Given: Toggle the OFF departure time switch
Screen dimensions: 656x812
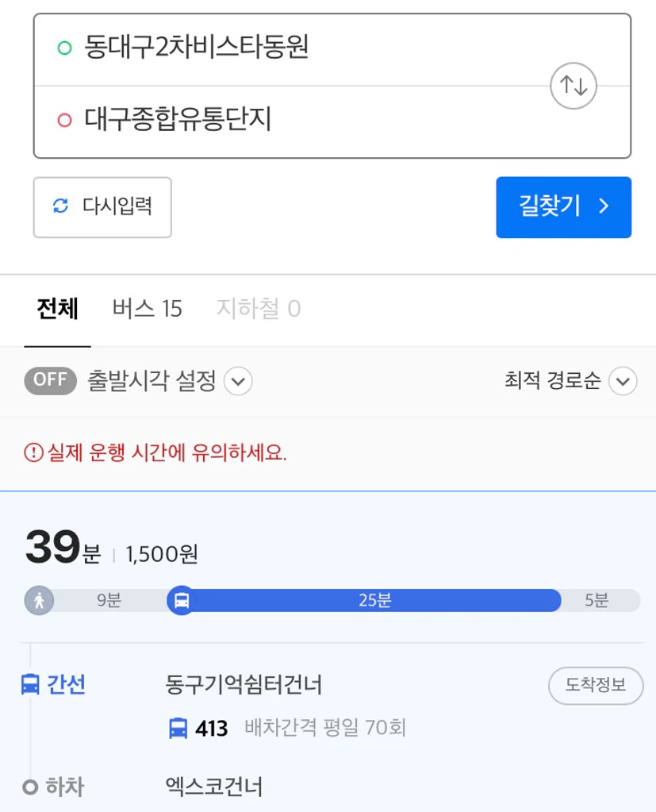Looking at the screenshot, I should [x=50, y=381].
